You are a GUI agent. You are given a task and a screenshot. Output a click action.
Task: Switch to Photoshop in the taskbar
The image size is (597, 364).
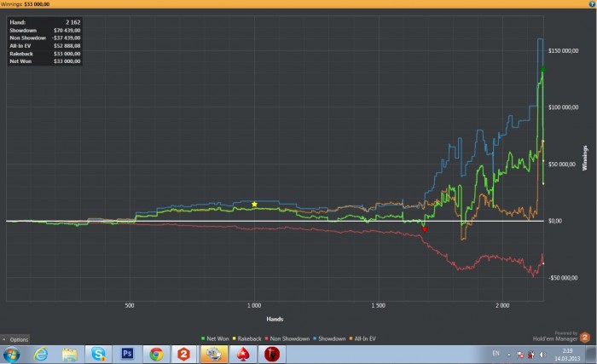[x=127, y=355]
